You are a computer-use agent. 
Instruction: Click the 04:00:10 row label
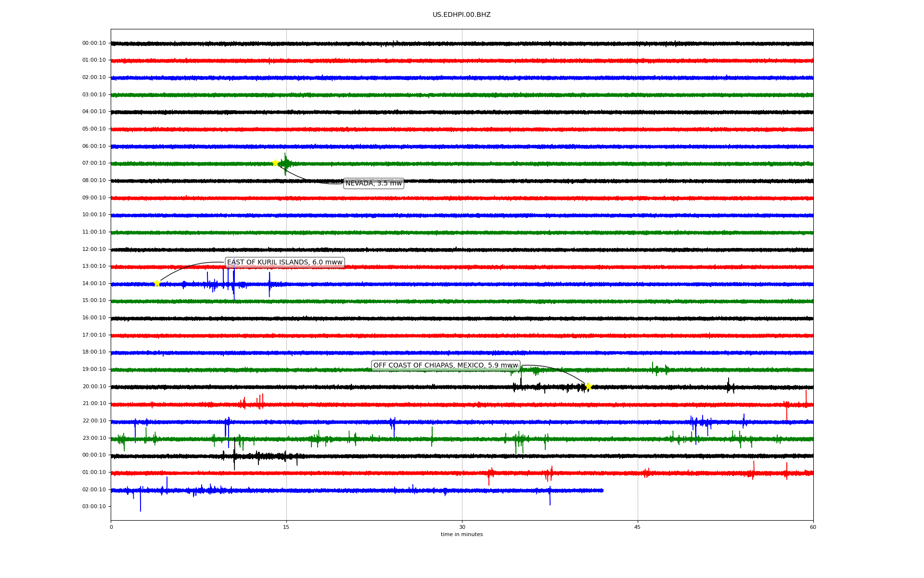point(94,112)
